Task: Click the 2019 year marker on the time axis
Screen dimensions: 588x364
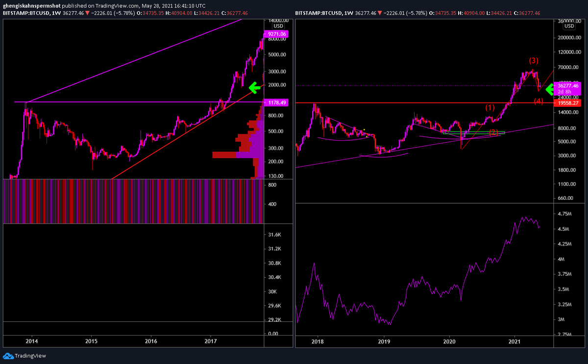Action: coord(383,341)
